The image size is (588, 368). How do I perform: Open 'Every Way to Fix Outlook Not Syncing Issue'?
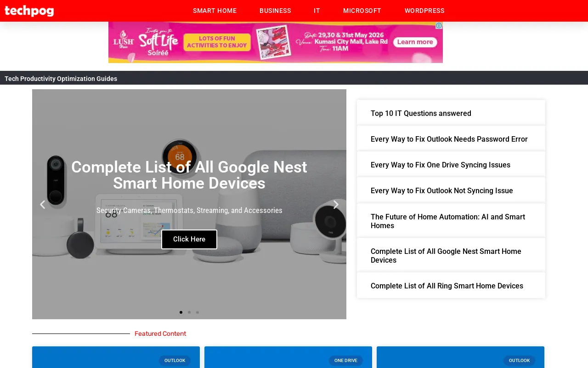tap(442, 190)
